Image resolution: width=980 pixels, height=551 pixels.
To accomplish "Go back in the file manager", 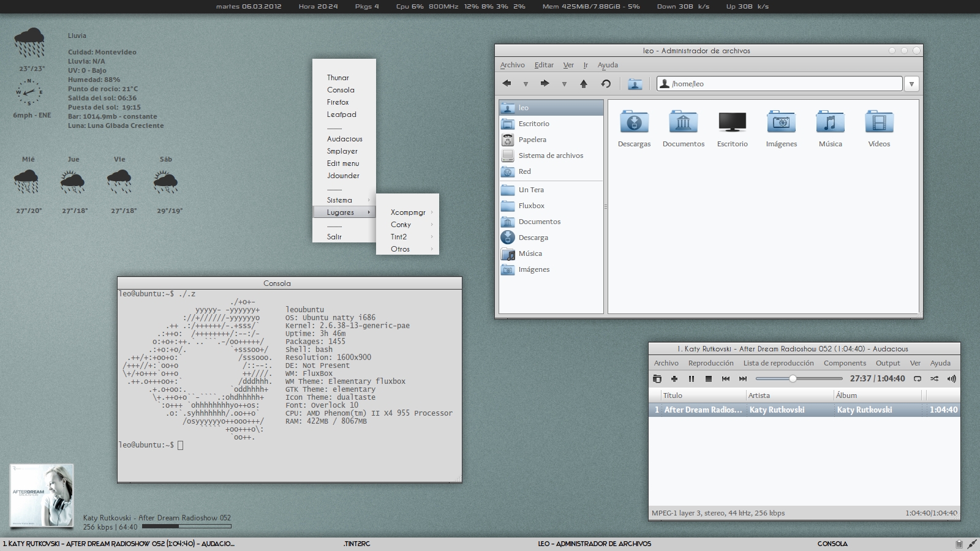I will click(507, 84).
